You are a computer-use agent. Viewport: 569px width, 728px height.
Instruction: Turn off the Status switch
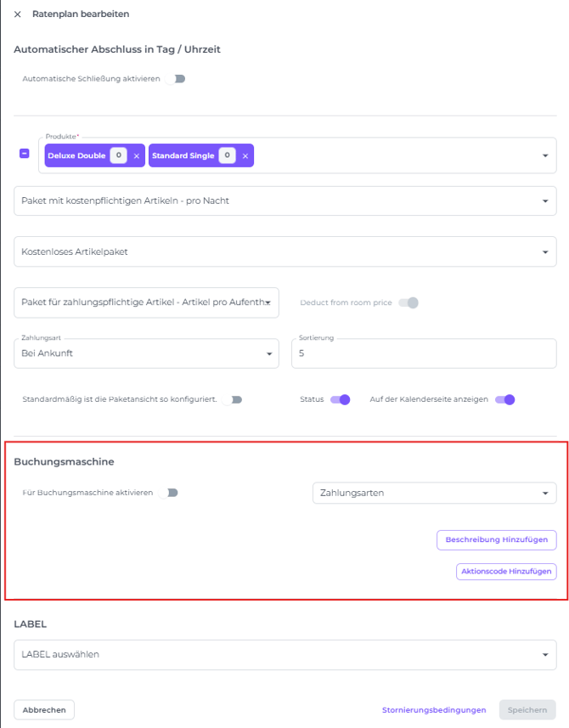pos(341,400)
